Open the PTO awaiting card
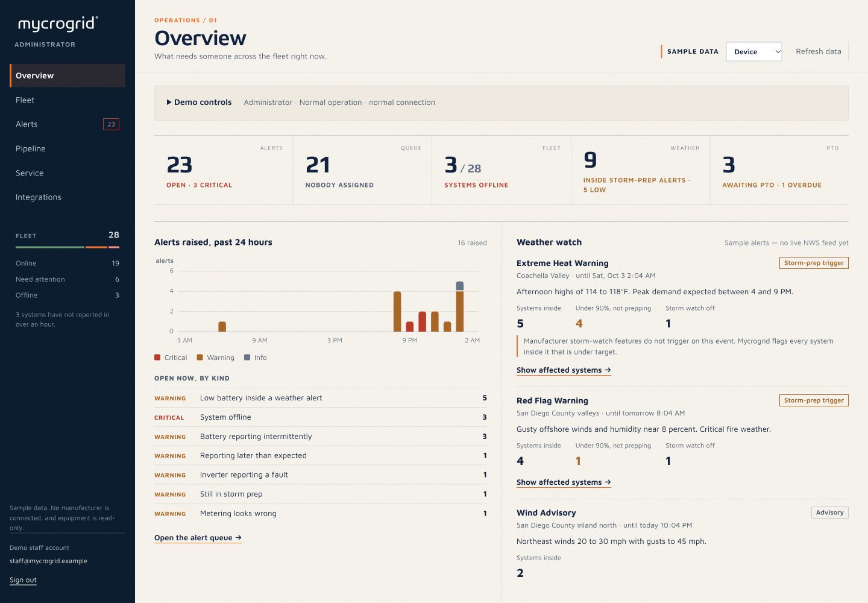The image size is (868, 603). point(779,170)
